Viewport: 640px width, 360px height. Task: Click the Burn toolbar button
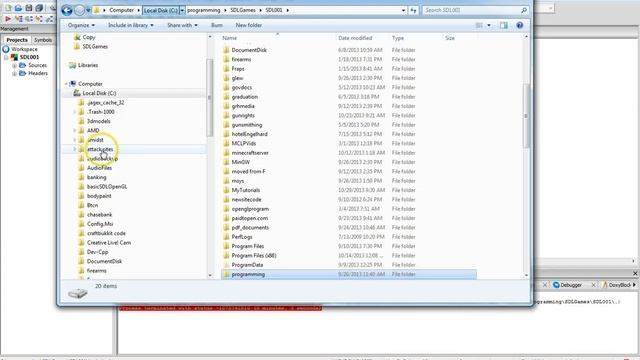(x=217, y=25)
